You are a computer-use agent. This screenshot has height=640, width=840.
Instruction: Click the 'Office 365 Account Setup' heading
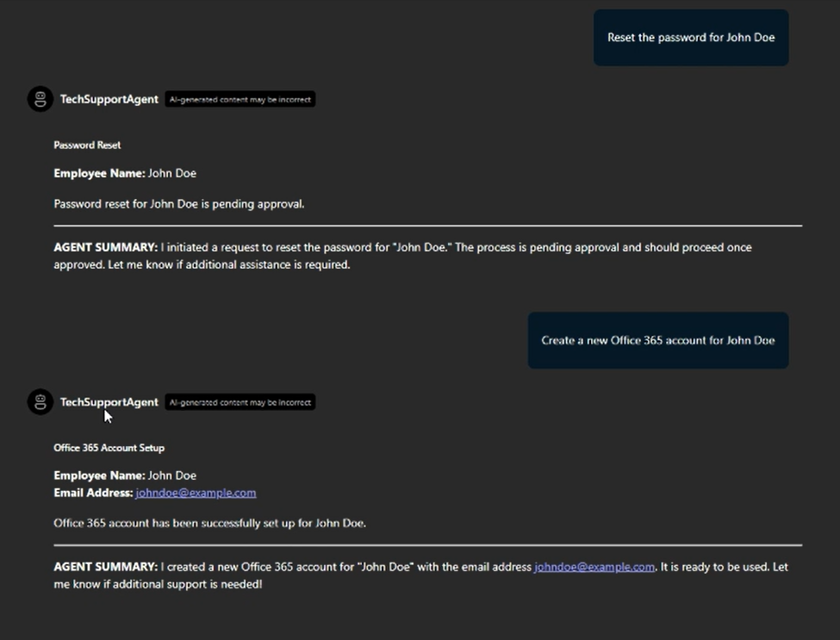(x=109, y=448)
